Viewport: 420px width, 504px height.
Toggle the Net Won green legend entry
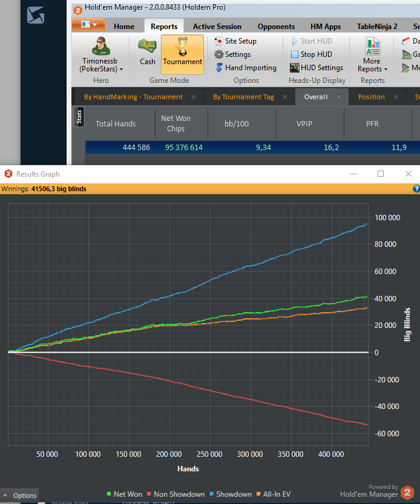pyautogui.click(x=125, y=494)
